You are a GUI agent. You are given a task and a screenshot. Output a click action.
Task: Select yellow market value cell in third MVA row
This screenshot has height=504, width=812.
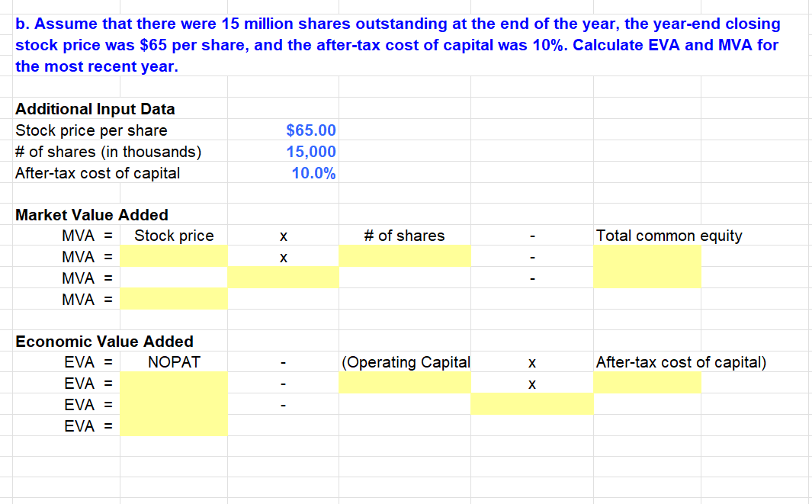pyautogui.click(x=284, y=278)
